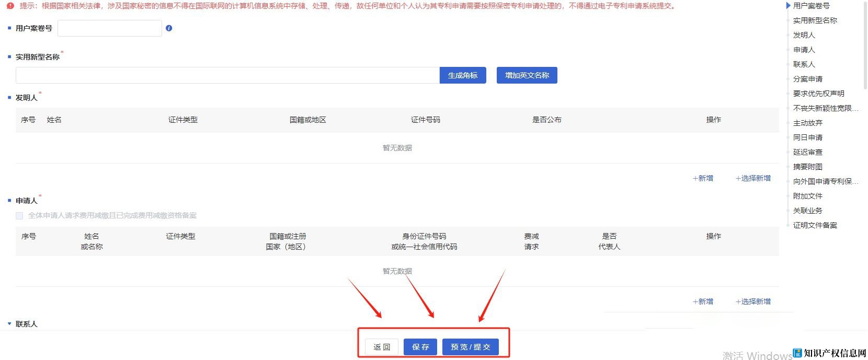Open 证明文件备案 section from sidebar
This screenshot has width=868, height=360.
pyautogui.click(x=815, y=225)
